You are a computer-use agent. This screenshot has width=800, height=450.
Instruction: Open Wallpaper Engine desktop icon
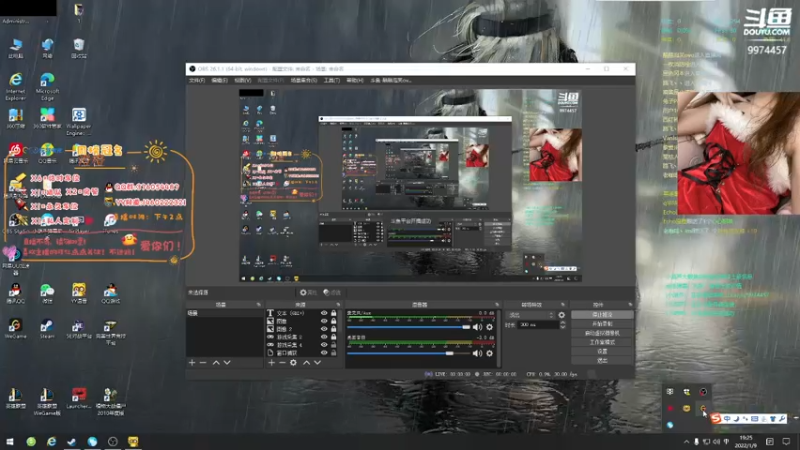(x=79, y=121)
